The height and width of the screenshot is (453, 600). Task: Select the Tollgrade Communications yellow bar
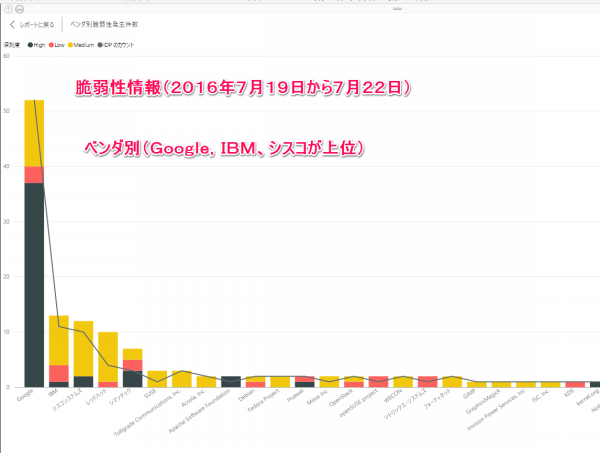(182, 379)
